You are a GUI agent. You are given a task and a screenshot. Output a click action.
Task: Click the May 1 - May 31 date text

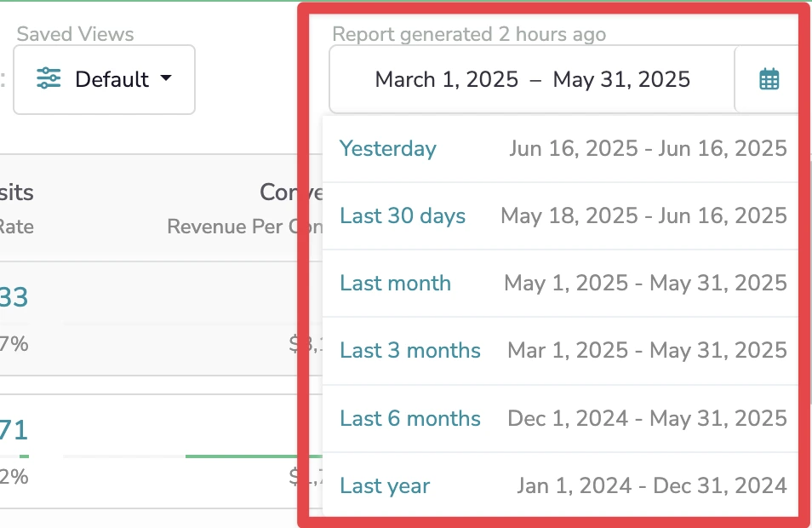coord(646,284)
